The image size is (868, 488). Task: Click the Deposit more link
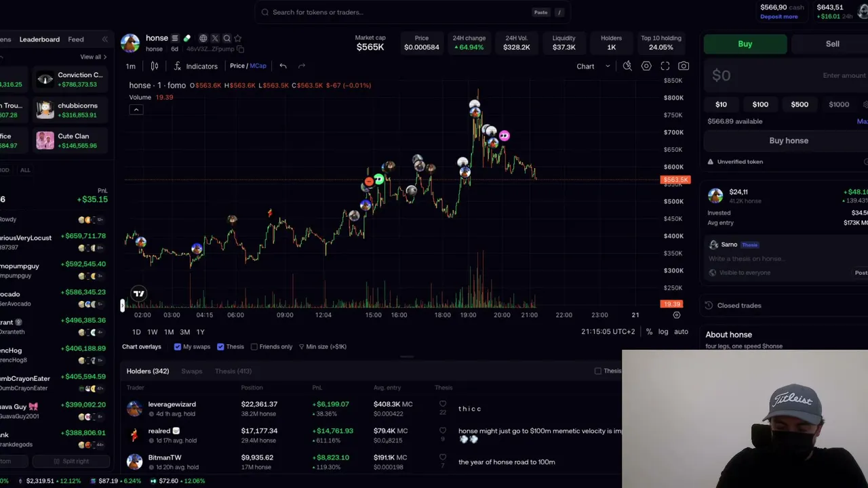tap(779, 16)
